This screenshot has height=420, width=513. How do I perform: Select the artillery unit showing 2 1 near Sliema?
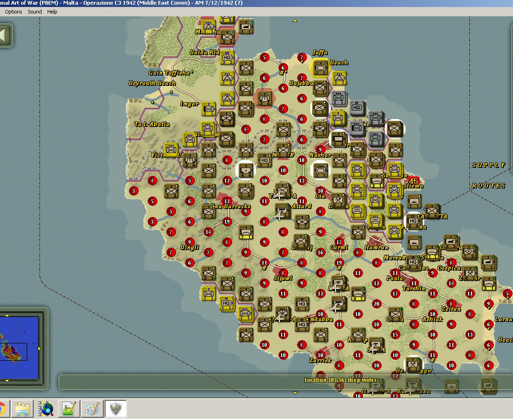377,181
